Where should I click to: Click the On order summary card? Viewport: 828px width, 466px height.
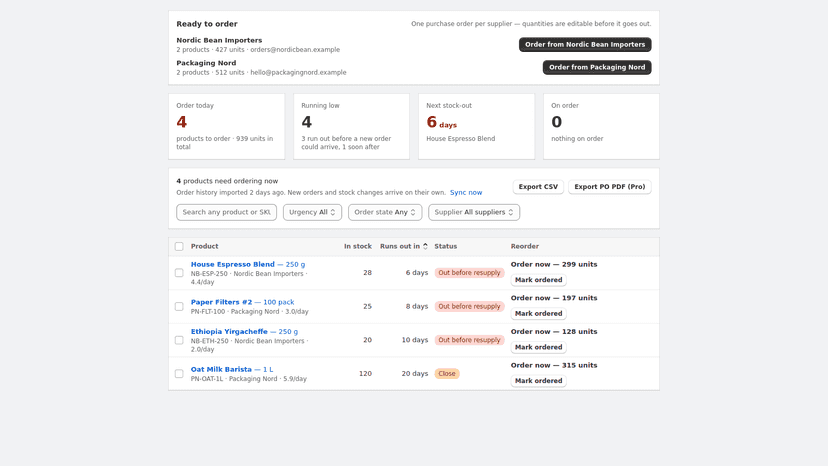(x=601, y=126)
